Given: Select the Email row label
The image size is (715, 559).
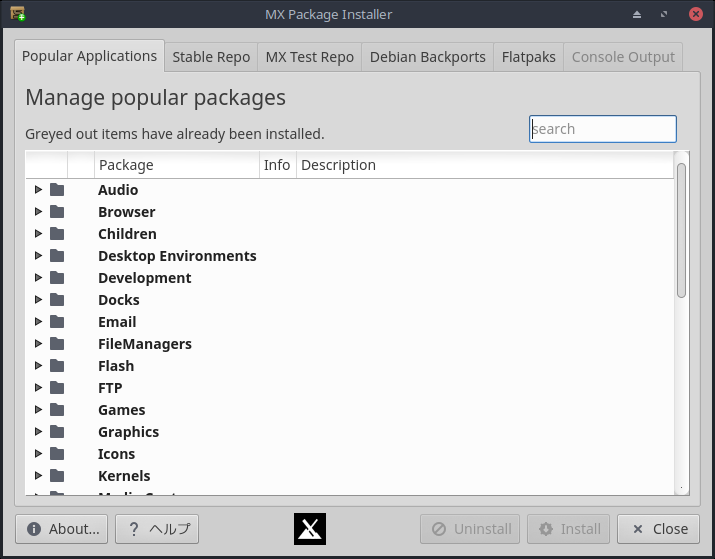Looking at the screenshot, I should click(x=117, y=321).
